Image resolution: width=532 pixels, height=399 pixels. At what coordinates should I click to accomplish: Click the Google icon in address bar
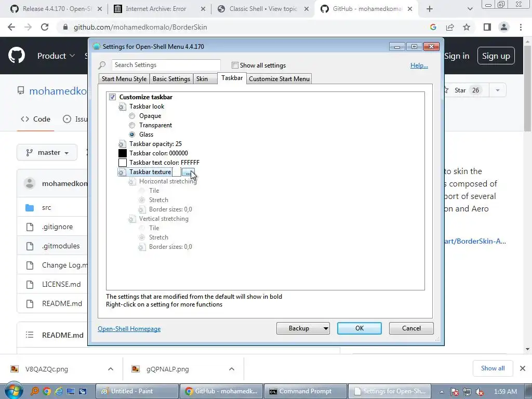433,27
